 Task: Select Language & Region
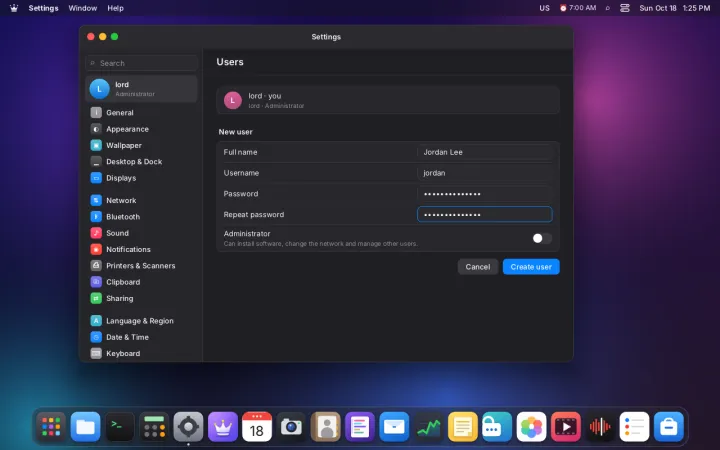[x=141, y=321]
